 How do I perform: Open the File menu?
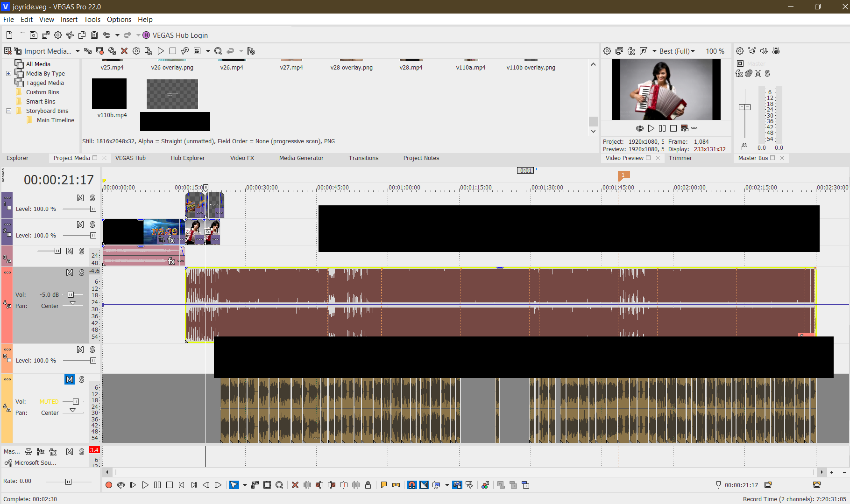pos(8,19)
